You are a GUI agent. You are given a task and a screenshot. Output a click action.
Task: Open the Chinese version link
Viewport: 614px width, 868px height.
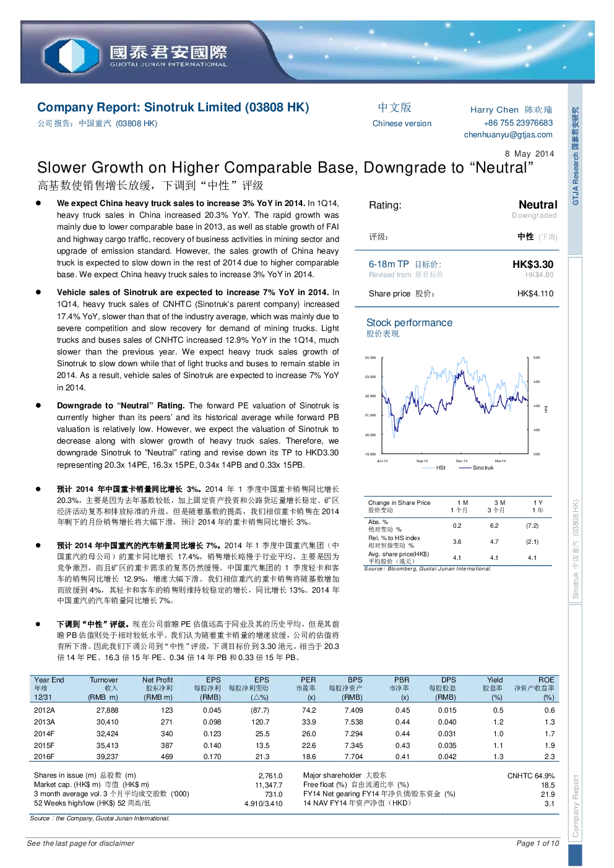pyautogui.click(x=402, y=123)
